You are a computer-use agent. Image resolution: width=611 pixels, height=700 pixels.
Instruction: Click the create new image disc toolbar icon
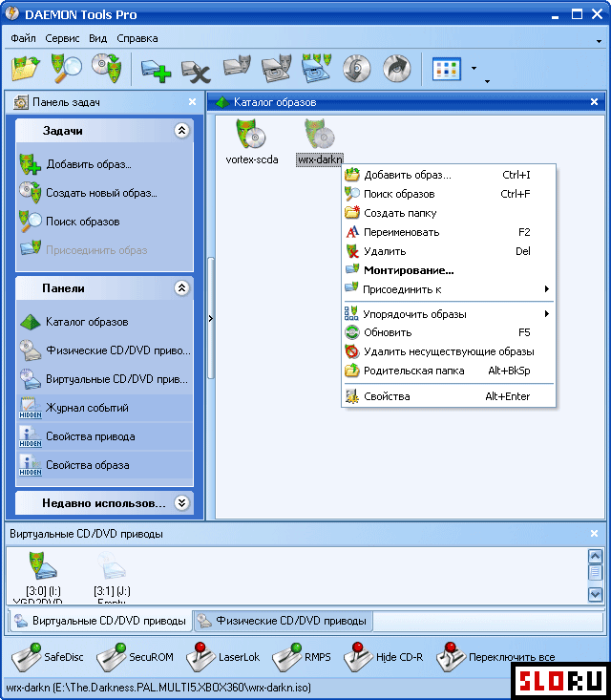tap(107, 68)
